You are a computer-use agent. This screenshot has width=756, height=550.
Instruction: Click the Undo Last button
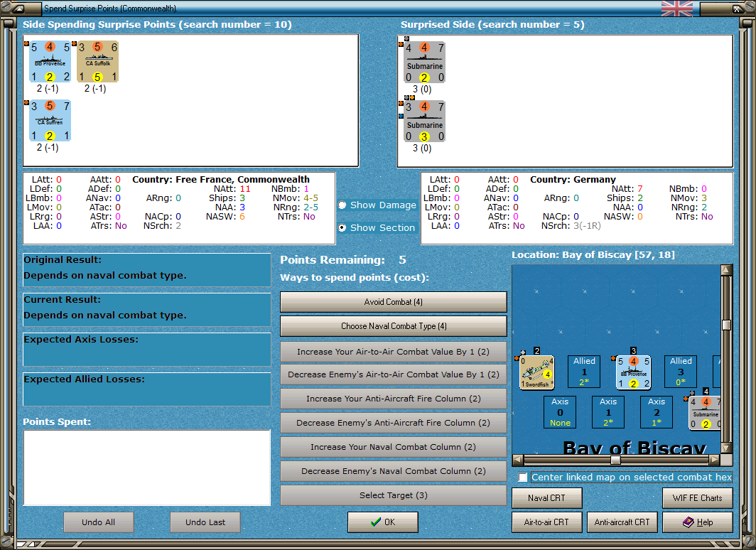205,522
